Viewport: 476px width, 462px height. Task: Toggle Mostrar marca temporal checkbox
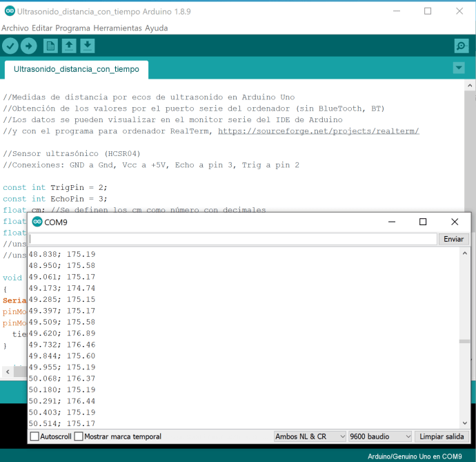click(x=79, y=436)
